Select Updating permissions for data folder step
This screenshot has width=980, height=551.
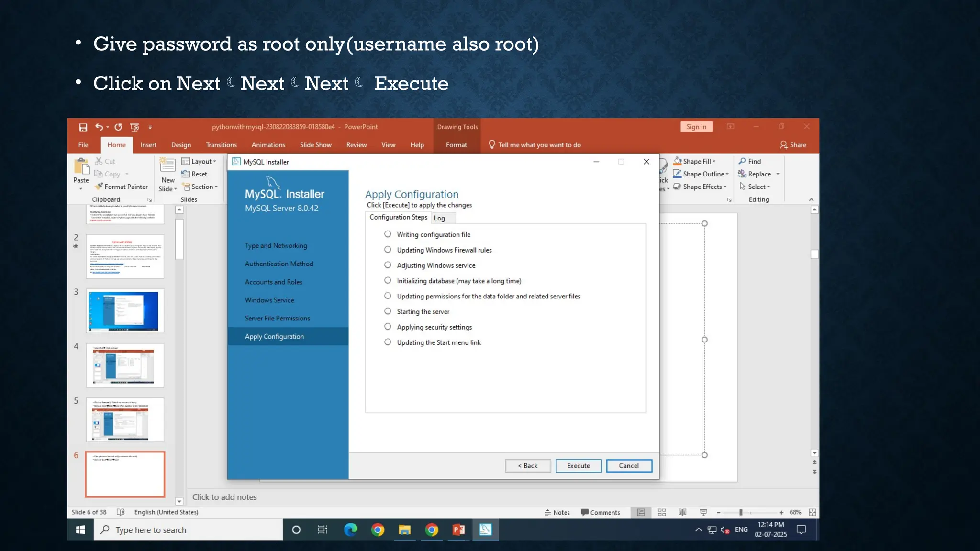pyautogui.click(x=388, y=296)
